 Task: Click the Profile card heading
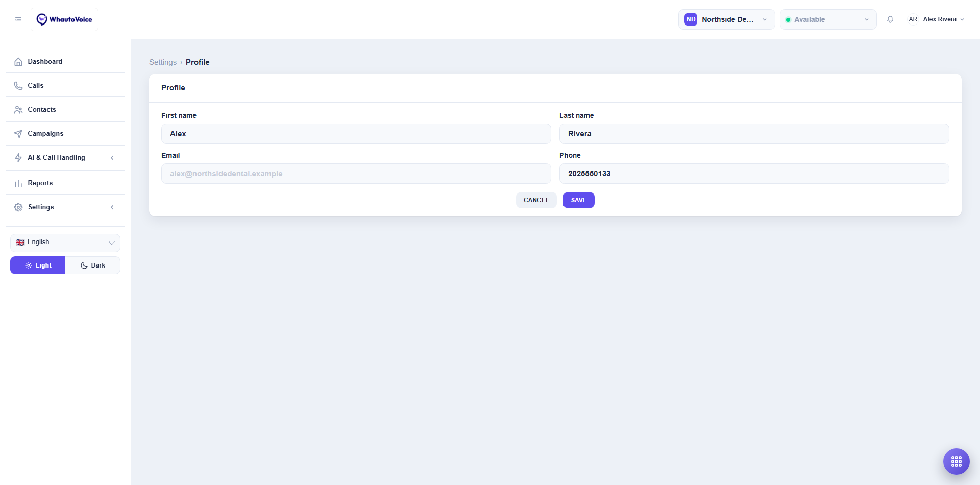pyautogui.click(x=173, y=88)
